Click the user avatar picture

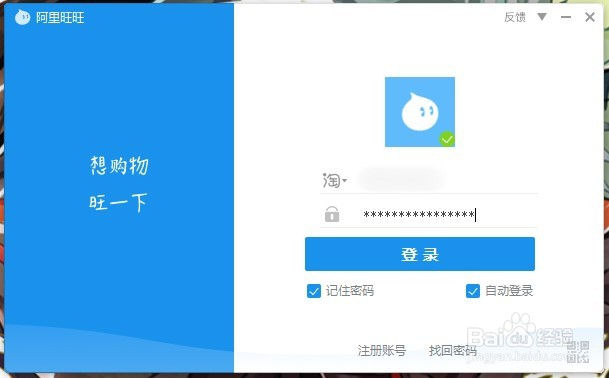coord(419,112)
